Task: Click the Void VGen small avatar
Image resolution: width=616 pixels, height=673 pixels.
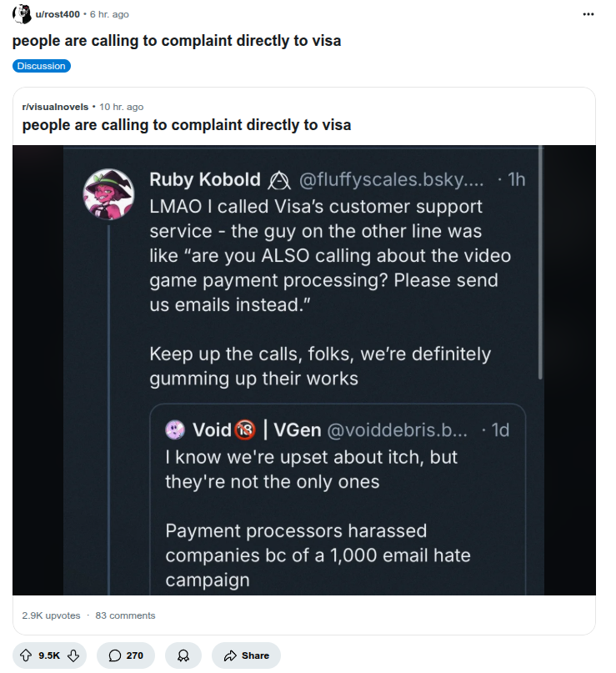Action: [x=175, y=429]
